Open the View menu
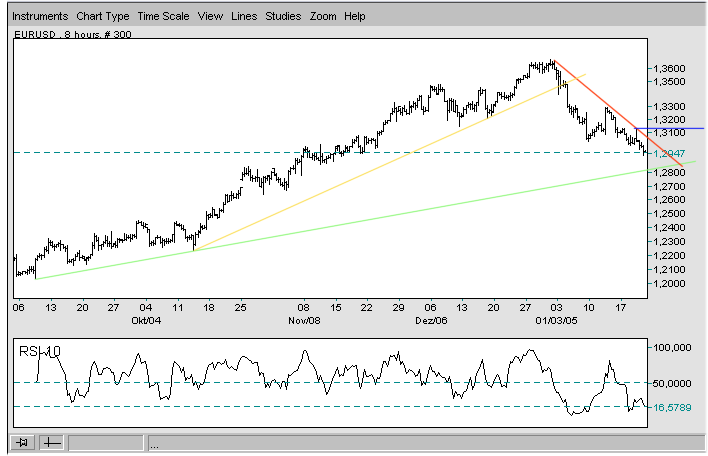This screenshot has height=456, width=708. coord(210,16)
